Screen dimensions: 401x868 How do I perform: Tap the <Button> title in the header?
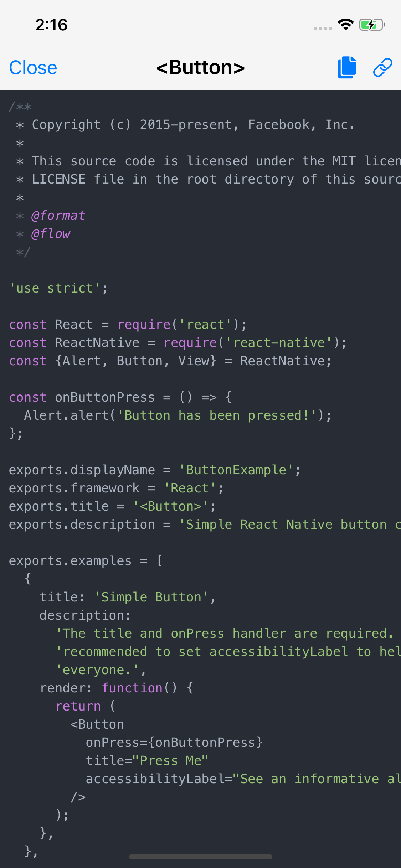[x=200, y=67]
